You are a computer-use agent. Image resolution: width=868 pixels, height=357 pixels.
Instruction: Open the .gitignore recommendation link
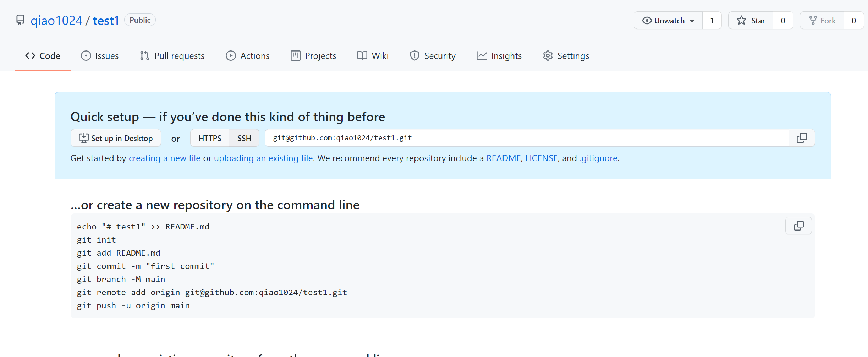click(x=598, y=158)
